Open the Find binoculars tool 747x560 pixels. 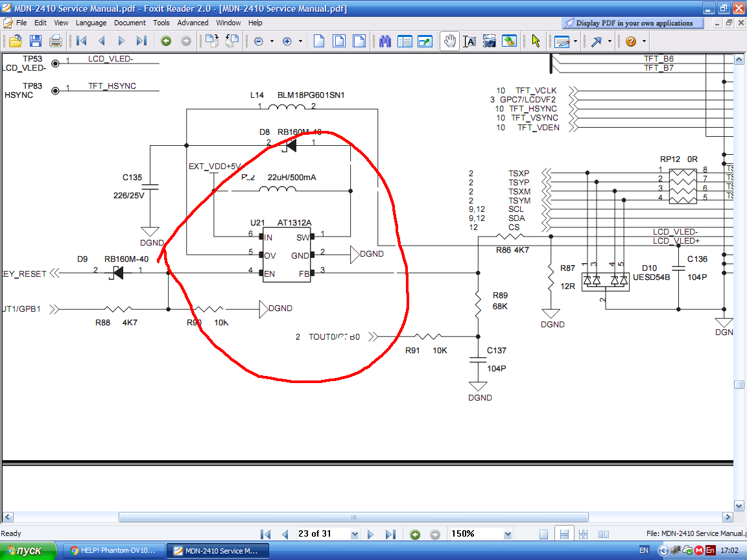click(x=385, y=41)
